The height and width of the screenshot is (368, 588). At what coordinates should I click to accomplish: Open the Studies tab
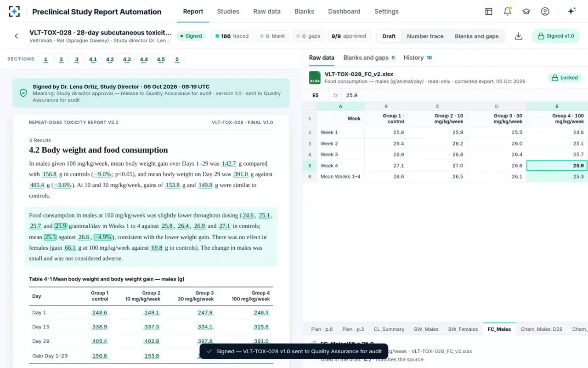coord(228,11)
